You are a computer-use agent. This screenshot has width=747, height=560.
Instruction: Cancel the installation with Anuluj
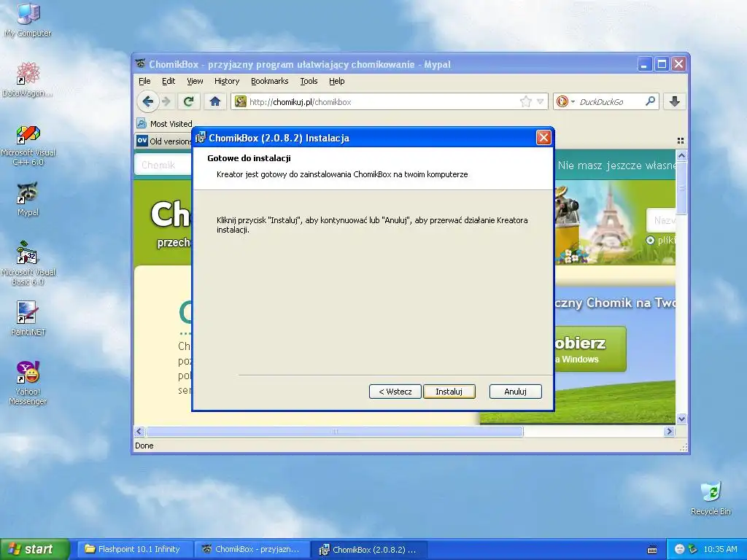click(x=516, y=392)
